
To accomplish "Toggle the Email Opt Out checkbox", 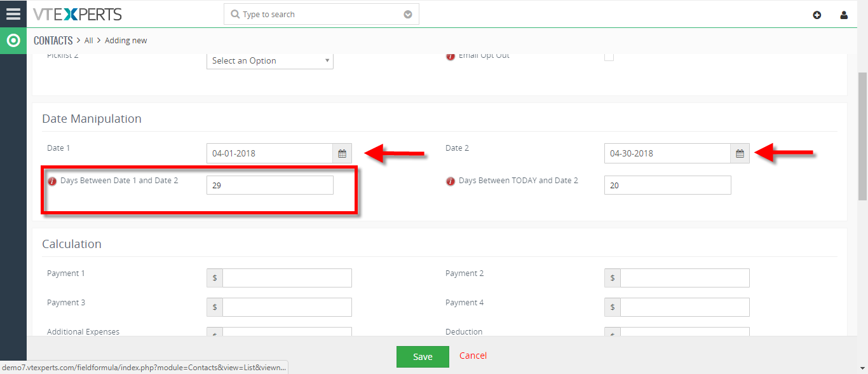I will coord(609,56).
